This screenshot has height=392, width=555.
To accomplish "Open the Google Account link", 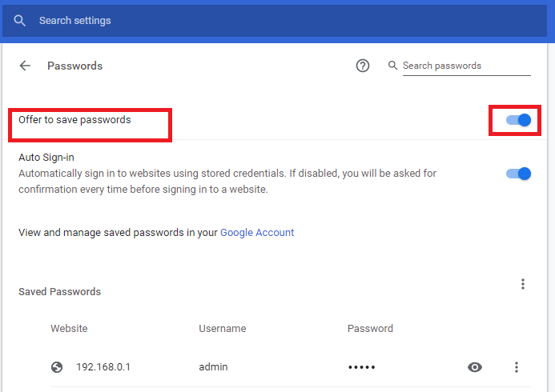I will (x=257, y=233).
